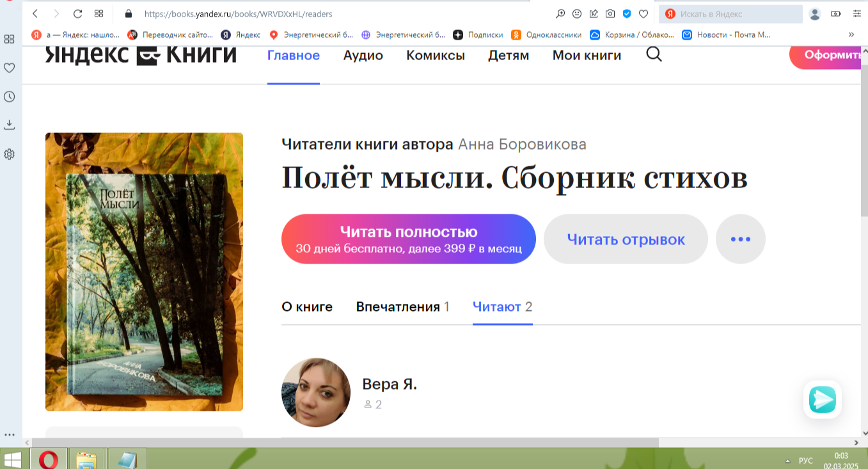868x469 pixels.
Task: Open 'Мои книги' section
Action: (587, 56)
